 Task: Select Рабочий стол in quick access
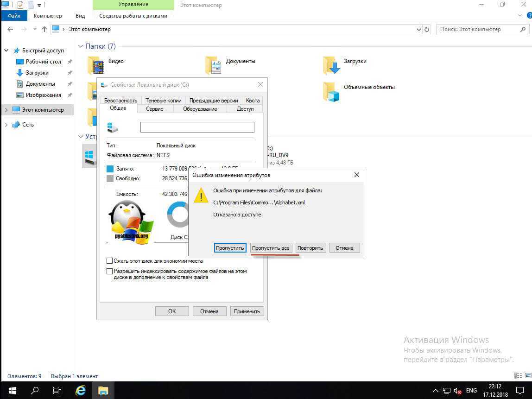click(x=44, y=62)
